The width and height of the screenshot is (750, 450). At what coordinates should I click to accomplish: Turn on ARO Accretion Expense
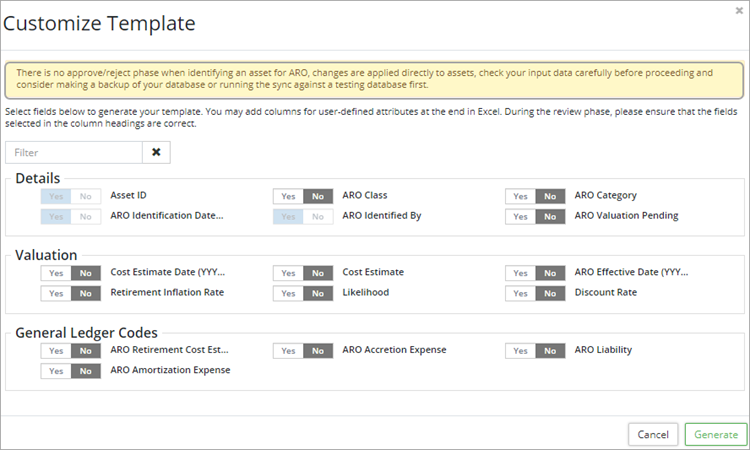click(288, 351)
